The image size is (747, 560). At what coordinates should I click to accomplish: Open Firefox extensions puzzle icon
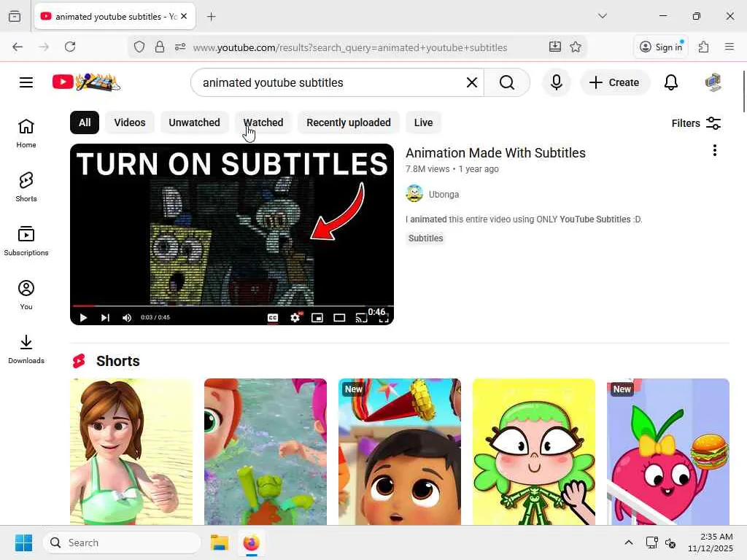(704, 47)
